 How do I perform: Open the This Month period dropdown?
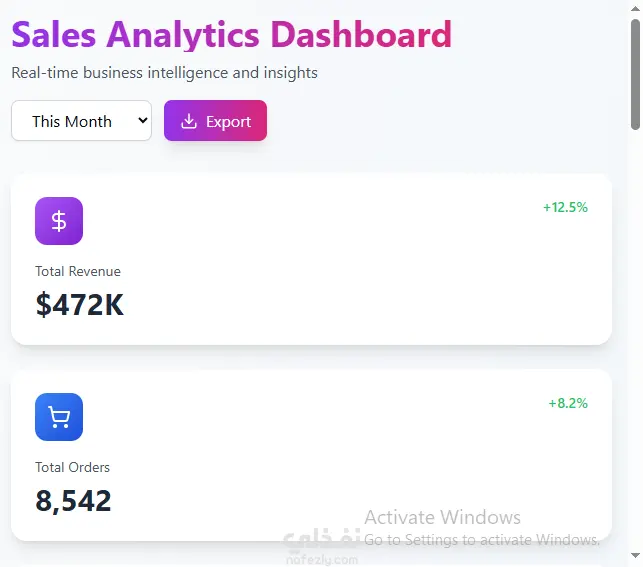click(81, 121)
